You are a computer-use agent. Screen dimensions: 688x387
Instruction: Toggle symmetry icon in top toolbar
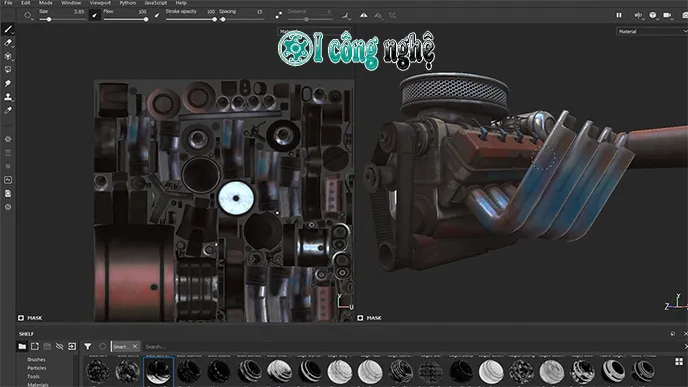coord(364,15)
